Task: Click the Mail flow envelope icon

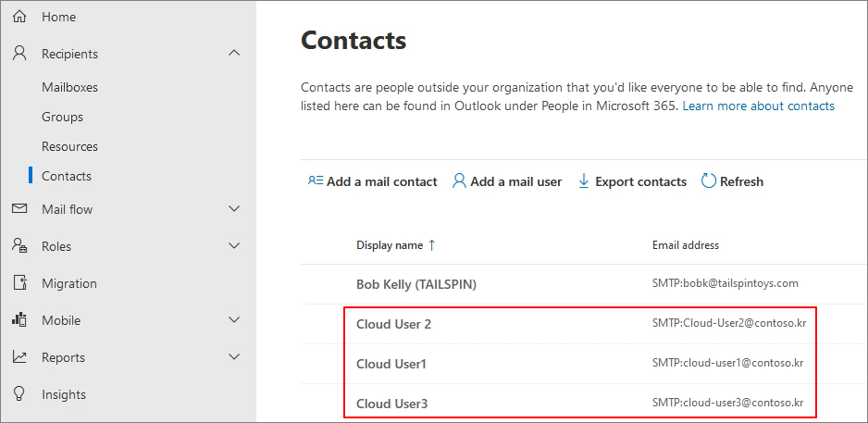Action: (20, 209)
